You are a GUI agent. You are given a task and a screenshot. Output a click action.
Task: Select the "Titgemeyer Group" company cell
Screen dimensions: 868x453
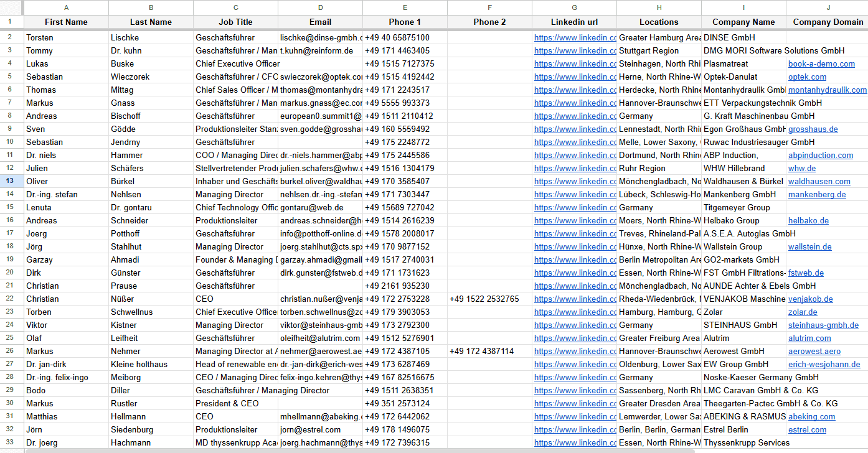point(743,207)
